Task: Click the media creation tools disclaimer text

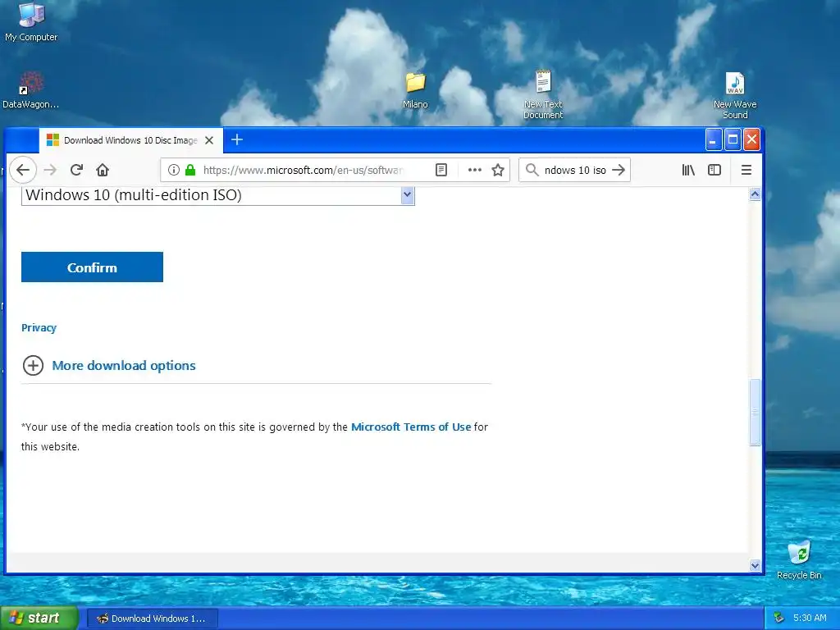Action: [254, 436]
